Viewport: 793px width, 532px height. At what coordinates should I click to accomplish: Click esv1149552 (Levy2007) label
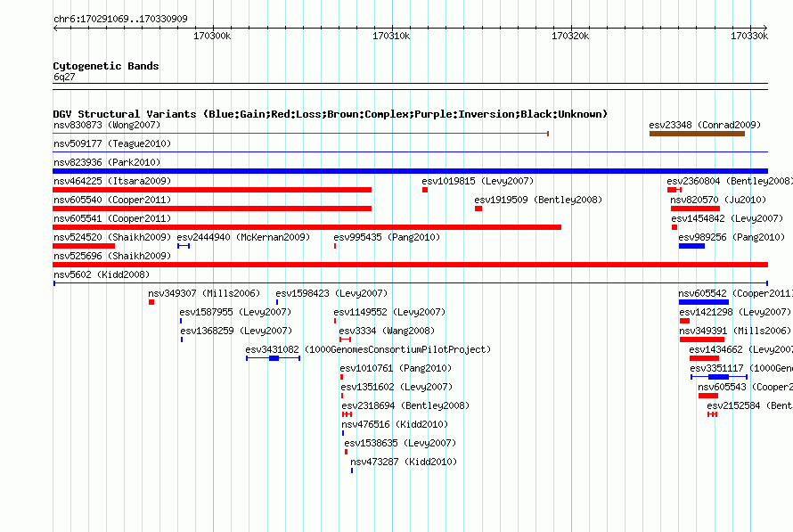coord(389,312)
